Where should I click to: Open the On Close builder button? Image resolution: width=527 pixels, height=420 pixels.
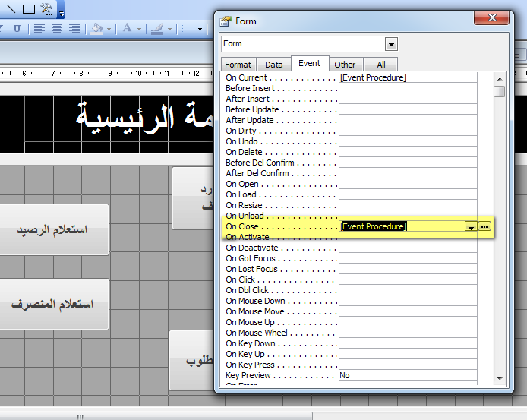point(484,226)
